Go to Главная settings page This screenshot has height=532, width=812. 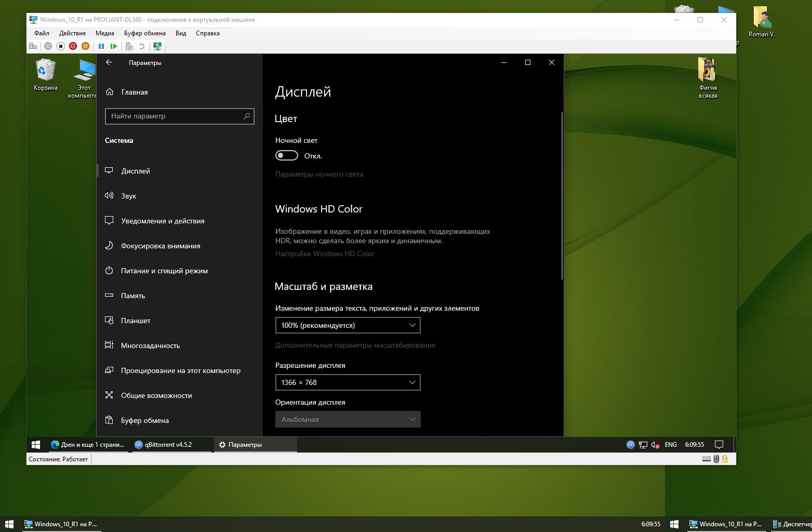134,92
